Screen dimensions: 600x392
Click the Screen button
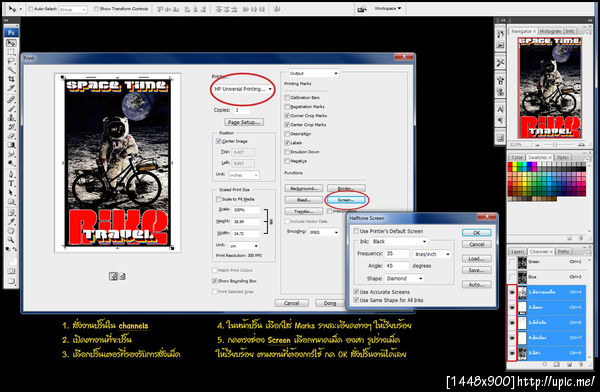pos(346,200)
